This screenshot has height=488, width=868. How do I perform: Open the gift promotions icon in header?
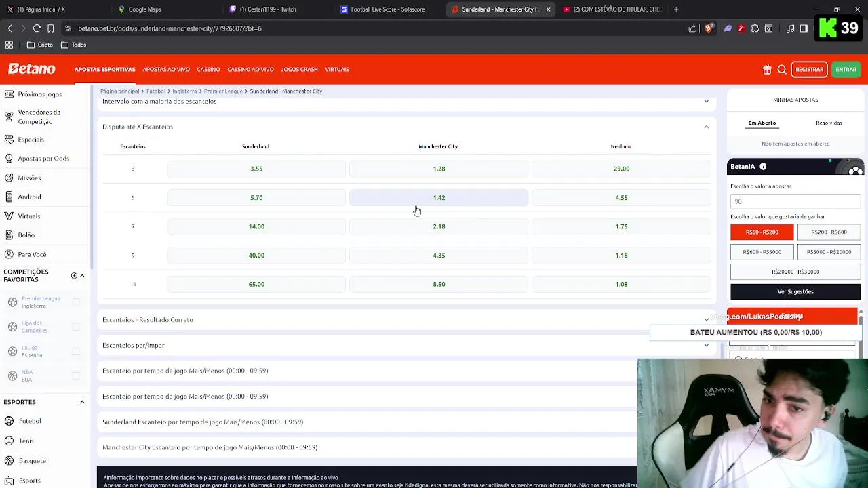tap(767, 69)
